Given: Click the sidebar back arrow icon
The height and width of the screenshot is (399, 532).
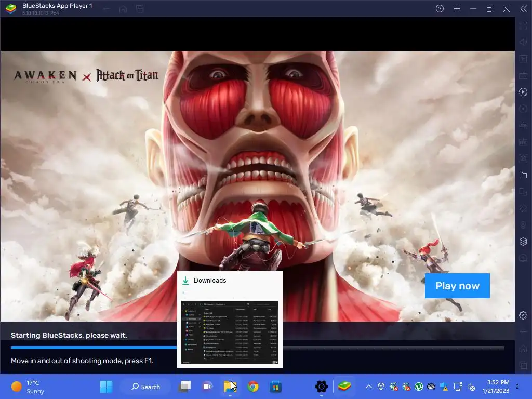Looking at the screenshot, I should coord(523,332).
